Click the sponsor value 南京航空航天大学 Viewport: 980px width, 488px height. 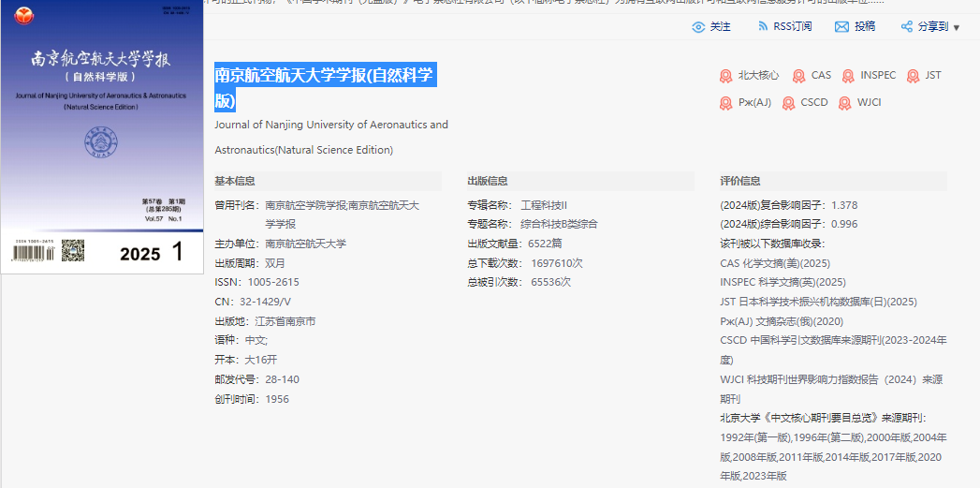(x=306, y=244)
